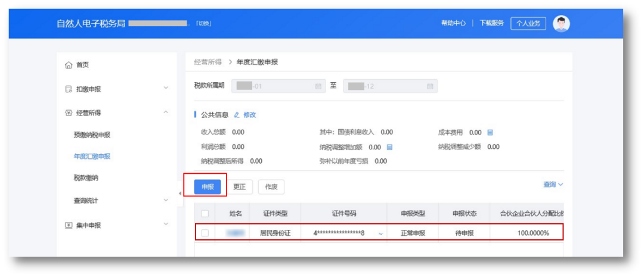Click the end tax period date field
This screenshot has height=278, width=644.
(390, 86)
